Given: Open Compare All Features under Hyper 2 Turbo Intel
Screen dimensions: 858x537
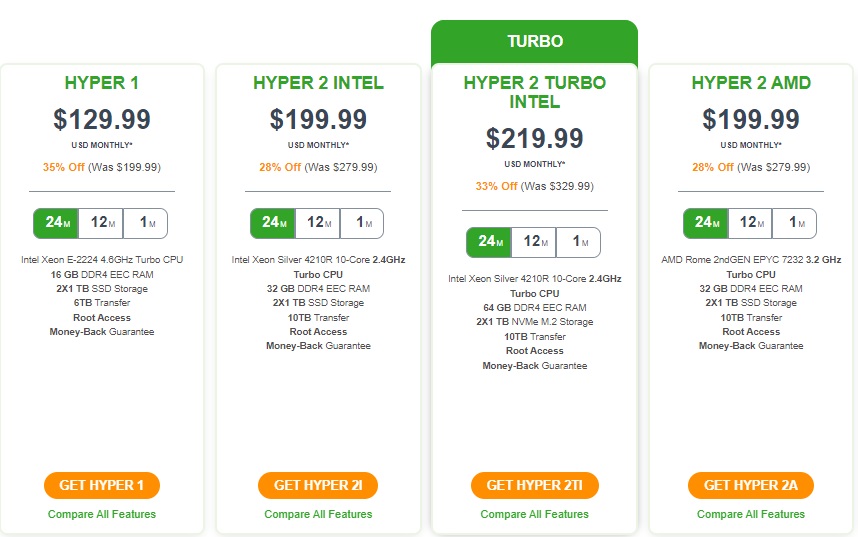Looking at the screenshot, I should pyautogui.click(x=535, y=515).
